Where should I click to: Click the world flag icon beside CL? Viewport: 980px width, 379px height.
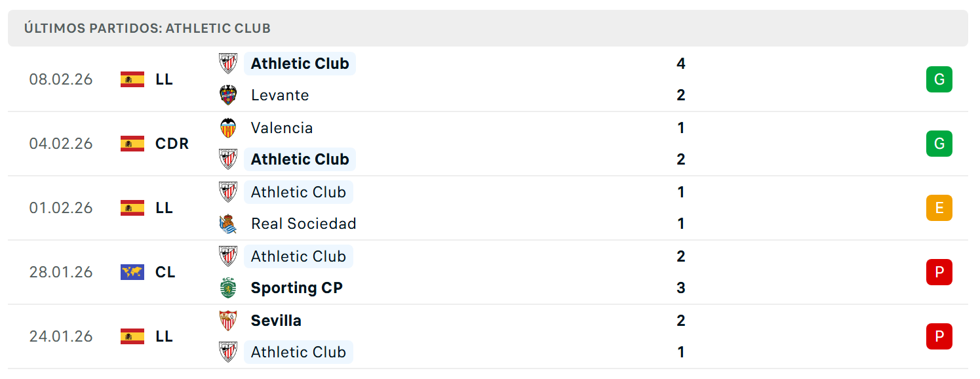click(132, 272)
